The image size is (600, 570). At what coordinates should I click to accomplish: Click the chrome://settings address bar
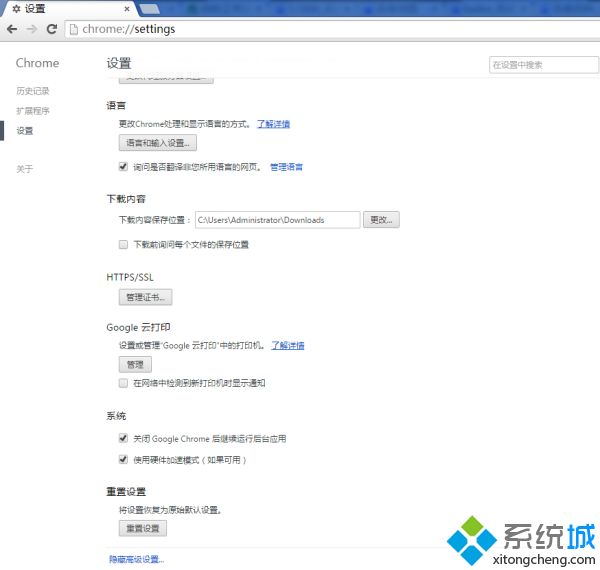(x=332, y=29)
